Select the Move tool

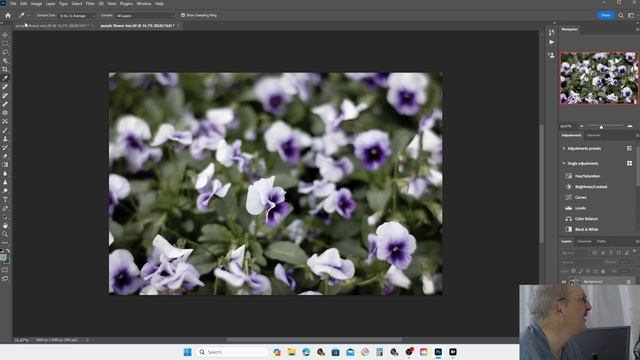(5, 35)
